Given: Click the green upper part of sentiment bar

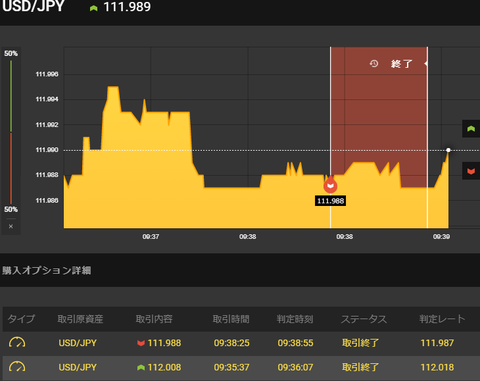Looking at the screenshot, I should (11, 96).
